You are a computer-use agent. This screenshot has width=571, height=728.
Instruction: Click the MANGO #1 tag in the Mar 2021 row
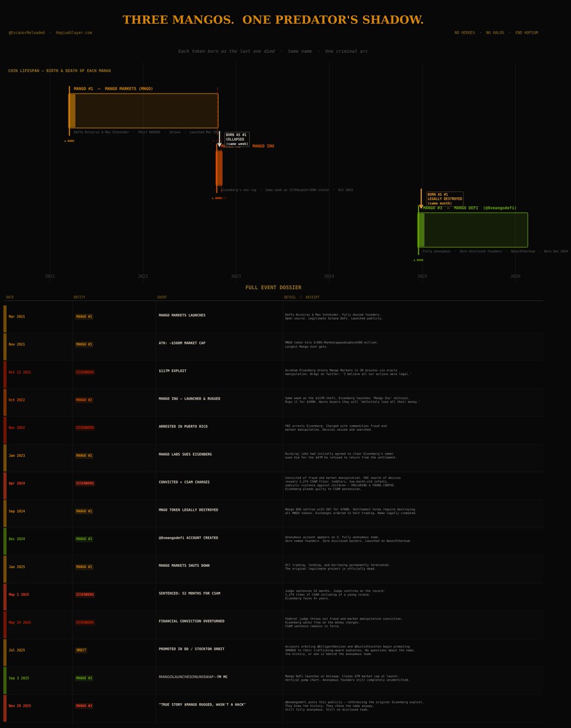[x=84, y=316]
